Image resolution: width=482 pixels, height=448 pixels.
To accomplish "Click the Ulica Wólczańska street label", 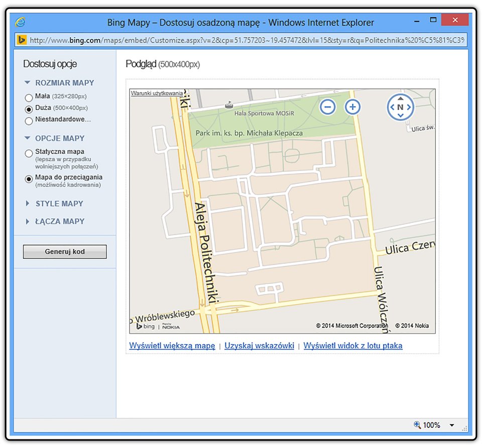I will click(x=382, y=300).
